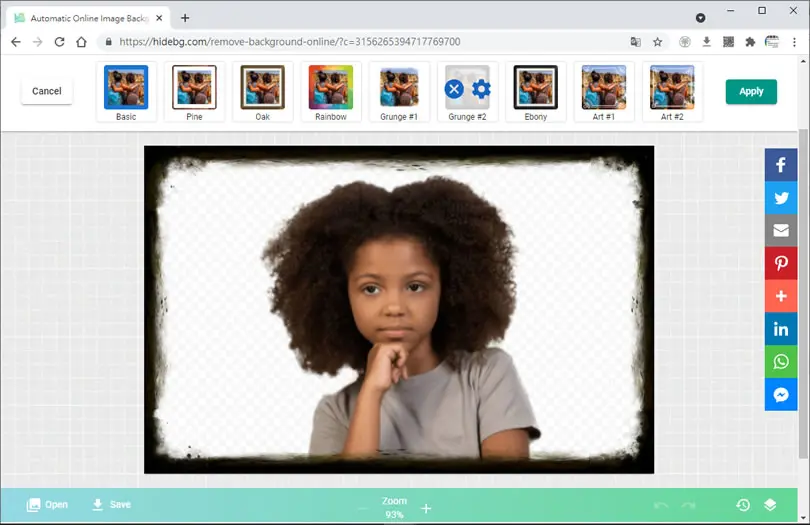Expand more sharing options plus icon
This screenshot has width=810, height=525.
click(x=781, y=296)
